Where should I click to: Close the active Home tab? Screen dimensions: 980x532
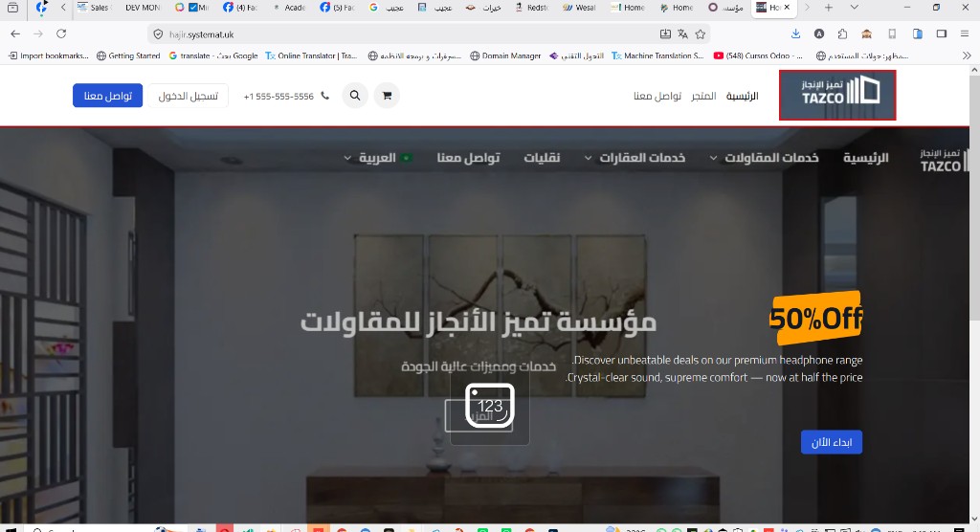pos(787,8)
